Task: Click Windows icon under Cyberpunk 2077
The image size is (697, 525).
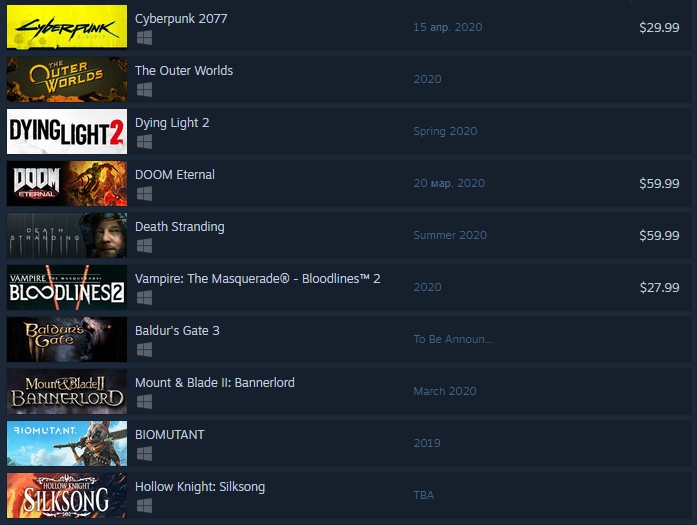Action: pos(144,38)
